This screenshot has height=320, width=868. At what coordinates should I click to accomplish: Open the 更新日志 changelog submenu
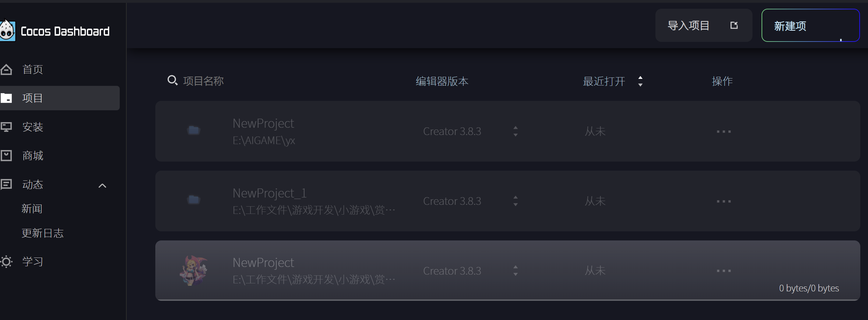(x=43, y=233)
